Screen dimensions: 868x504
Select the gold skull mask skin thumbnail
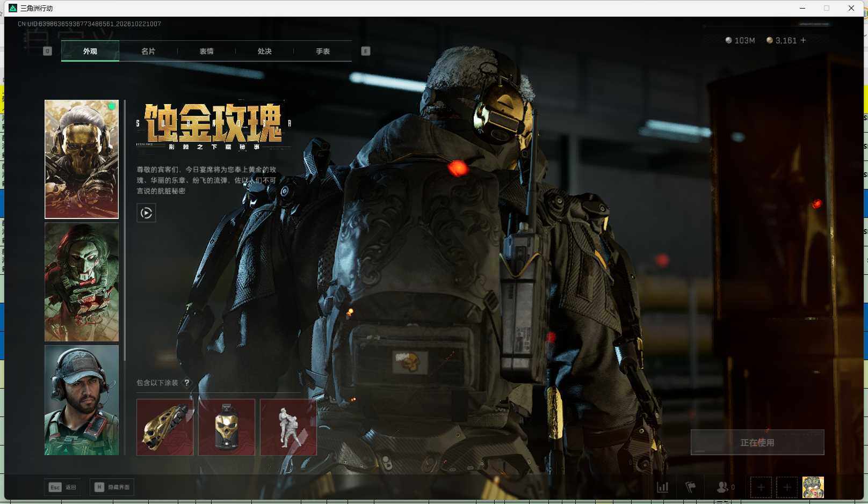click(82, 159)
